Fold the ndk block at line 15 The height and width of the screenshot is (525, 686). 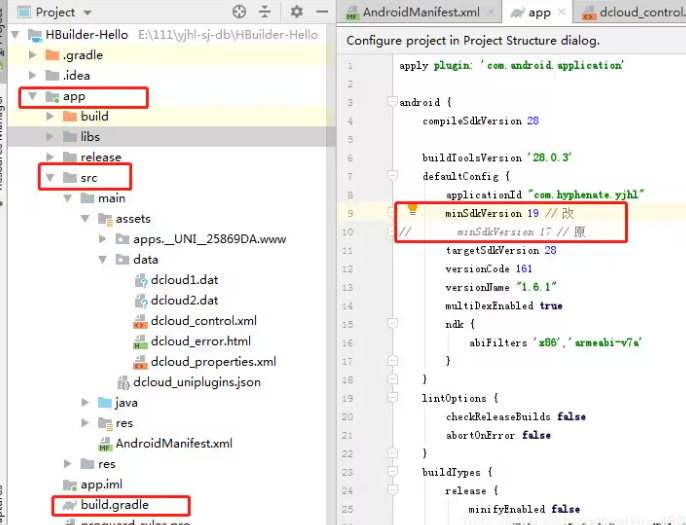(392, 324)
